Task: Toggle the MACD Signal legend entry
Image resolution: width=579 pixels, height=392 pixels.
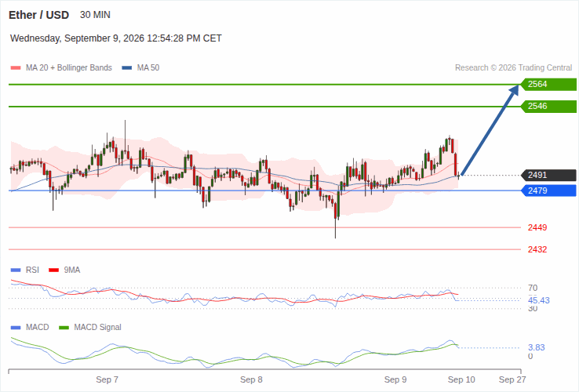Action: coord(90,327)
